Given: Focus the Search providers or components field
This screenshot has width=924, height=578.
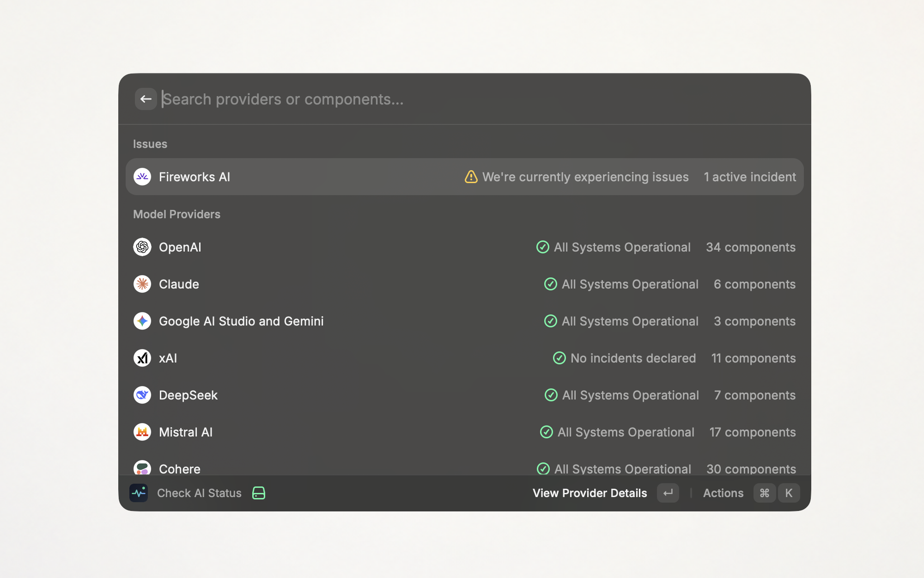Looking at the screenshot, I should click(478, 99).
